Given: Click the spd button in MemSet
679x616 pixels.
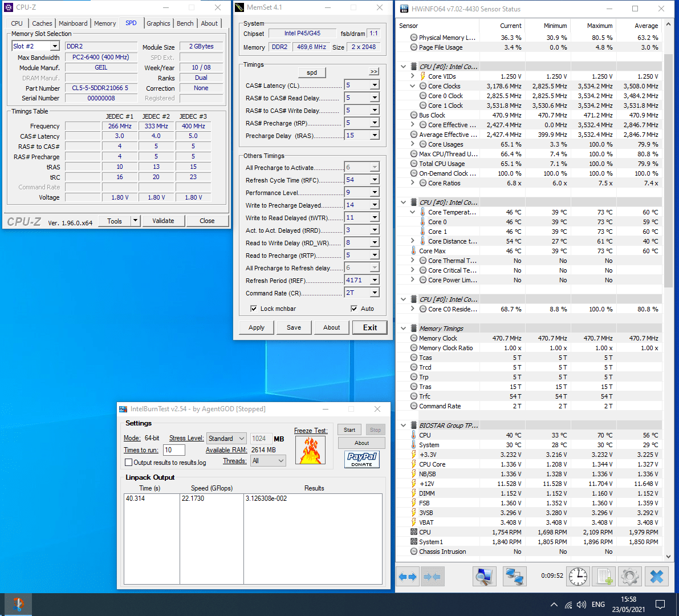Looking at the screenshot, I should 312,72.
